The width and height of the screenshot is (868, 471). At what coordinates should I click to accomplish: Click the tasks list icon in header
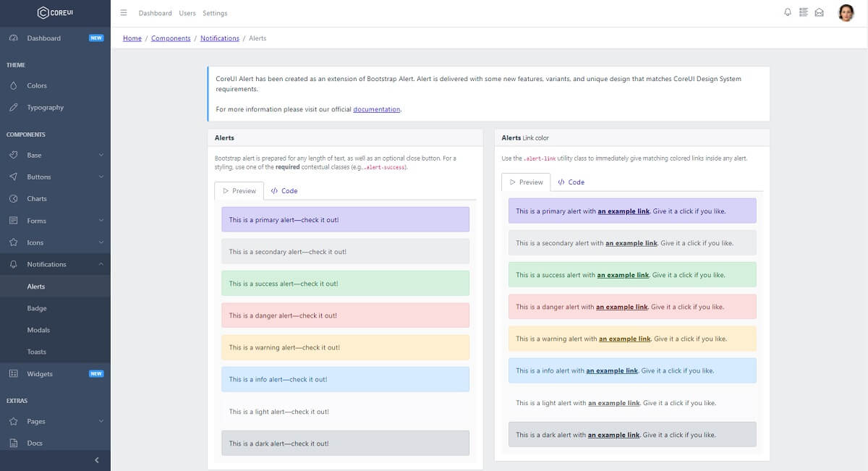(x=803, y=12)
